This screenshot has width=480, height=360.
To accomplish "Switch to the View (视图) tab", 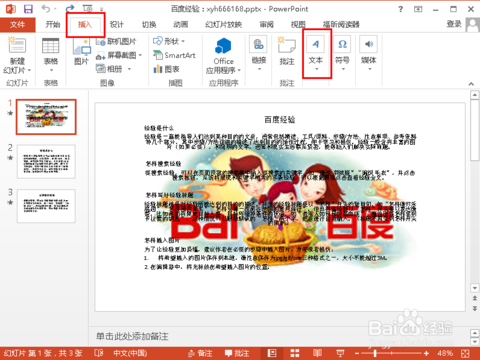I will click(298, 24).
